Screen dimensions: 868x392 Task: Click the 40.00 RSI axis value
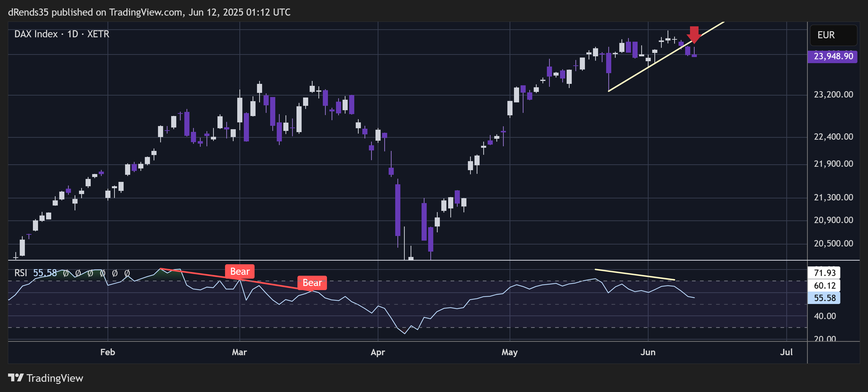click(825, 316)
